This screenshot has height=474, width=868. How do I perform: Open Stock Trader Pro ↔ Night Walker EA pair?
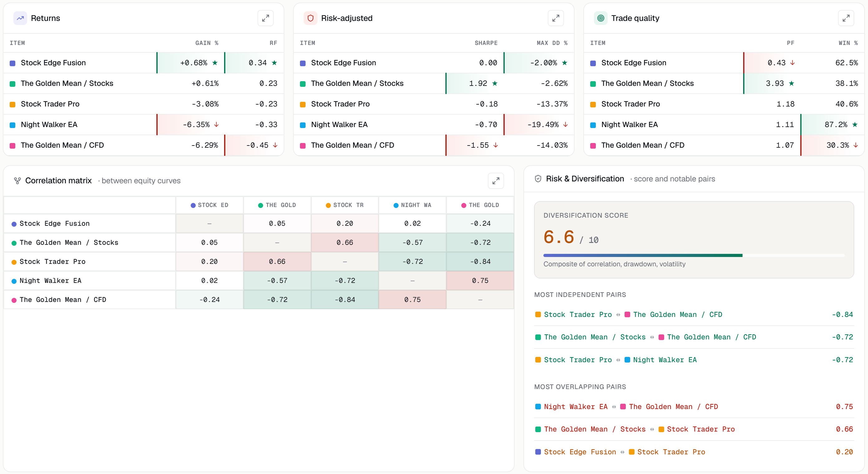694,360
